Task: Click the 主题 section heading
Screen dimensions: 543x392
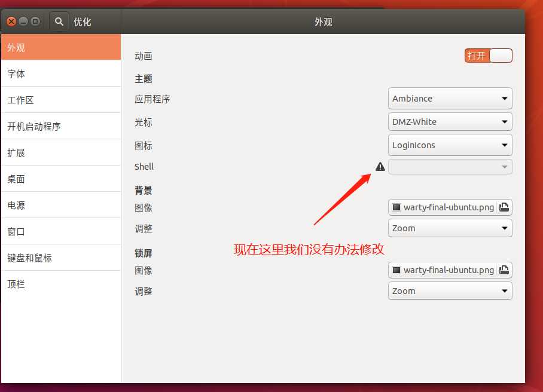Action: (x=144, y=79)
